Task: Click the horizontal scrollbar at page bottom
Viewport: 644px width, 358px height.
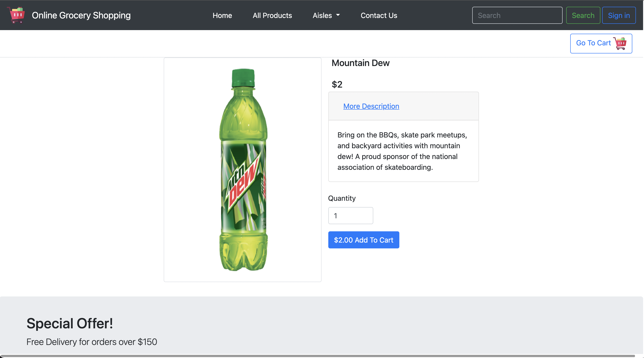Action: [318, 356]
